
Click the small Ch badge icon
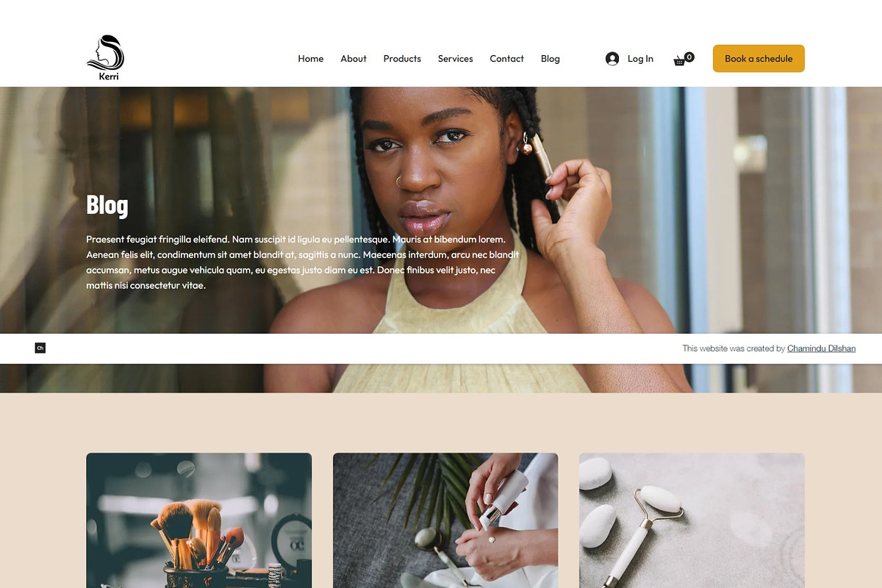(40, 348)
